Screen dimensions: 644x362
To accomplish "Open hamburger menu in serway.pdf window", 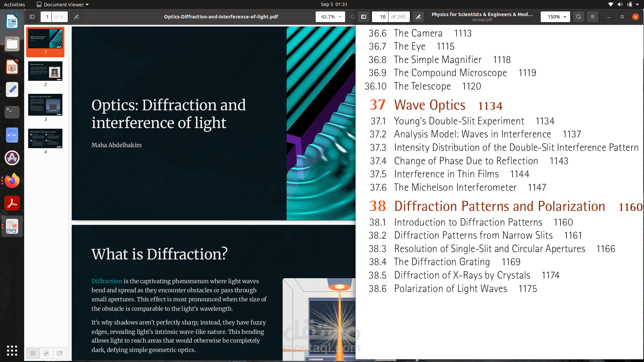I will [x=593, y=17].
